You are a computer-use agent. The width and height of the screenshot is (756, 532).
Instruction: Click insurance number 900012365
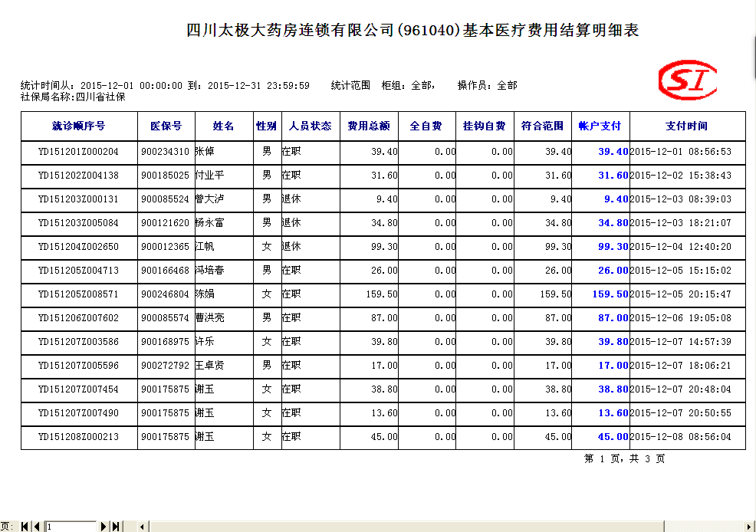pyautogui.click(x=166, y=247)
